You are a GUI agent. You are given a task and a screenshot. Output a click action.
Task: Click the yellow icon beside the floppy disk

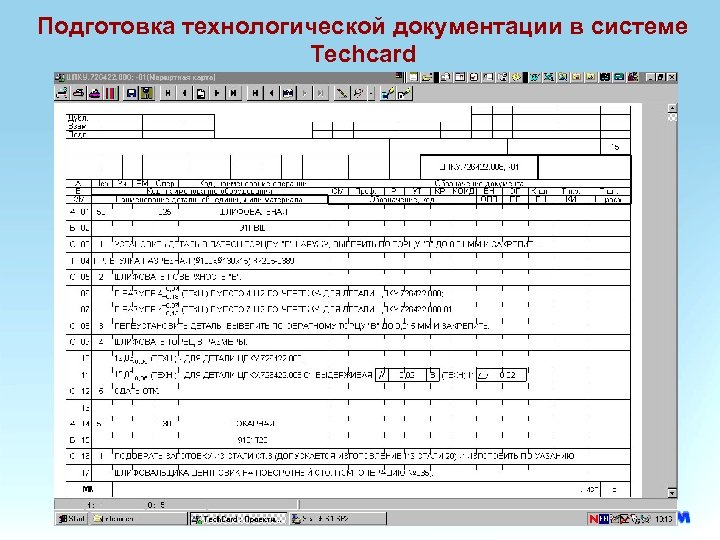coord(147,93)
